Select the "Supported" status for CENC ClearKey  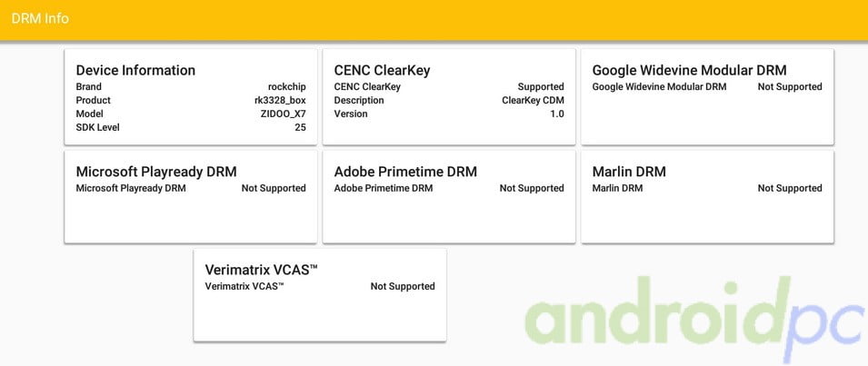540,87
